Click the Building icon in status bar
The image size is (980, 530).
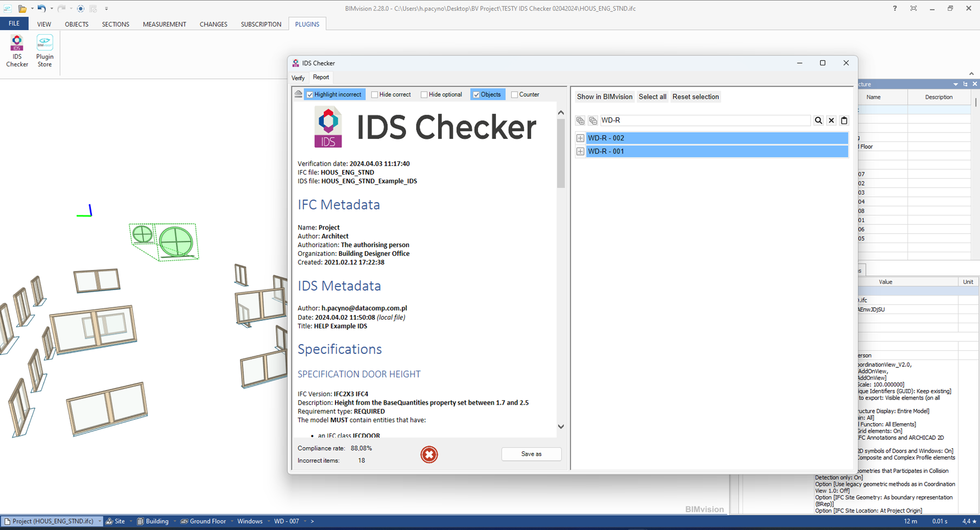(x=140, y=521)
